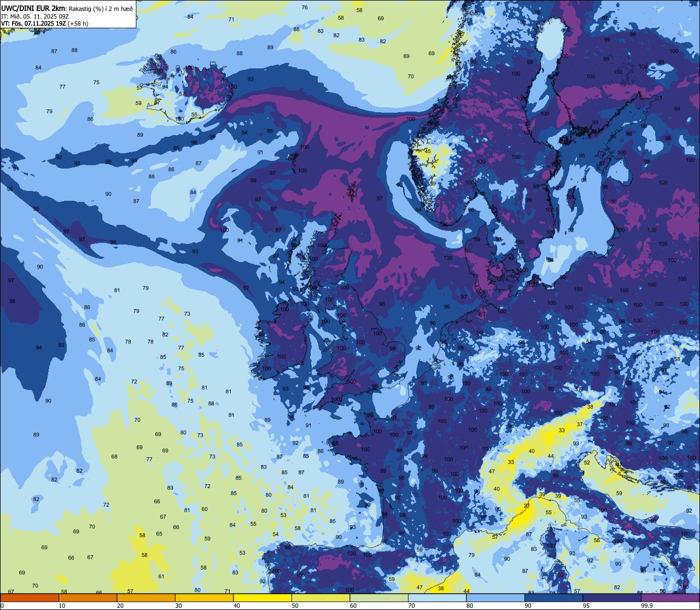Screen dimensions: 700x610
Task: Click the 70–80 pale blue legend swatch
Action: click(x=437, y=598)
